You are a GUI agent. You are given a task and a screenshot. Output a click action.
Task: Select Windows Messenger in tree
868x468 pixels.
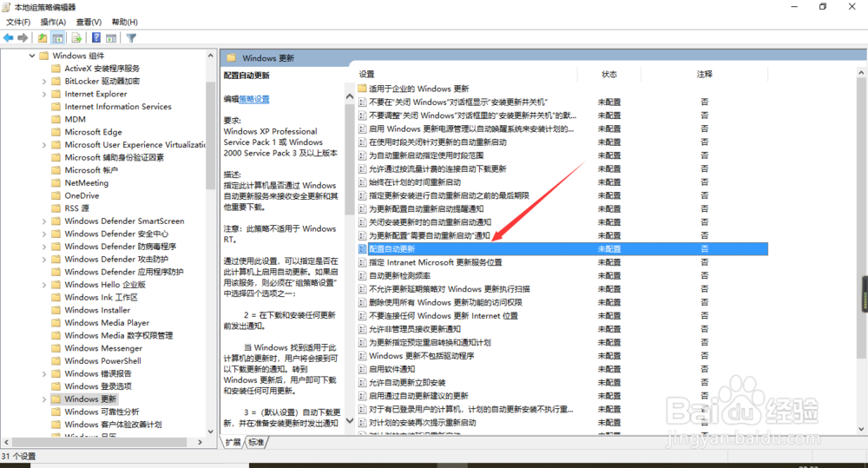pyautogui.click(x=103, y=348)
